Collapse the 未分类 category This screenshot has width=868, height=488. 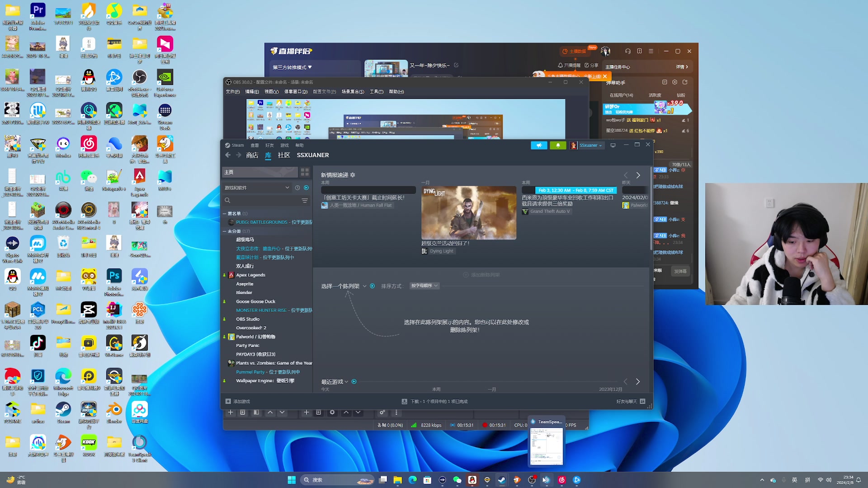click(x=224, y=231)
